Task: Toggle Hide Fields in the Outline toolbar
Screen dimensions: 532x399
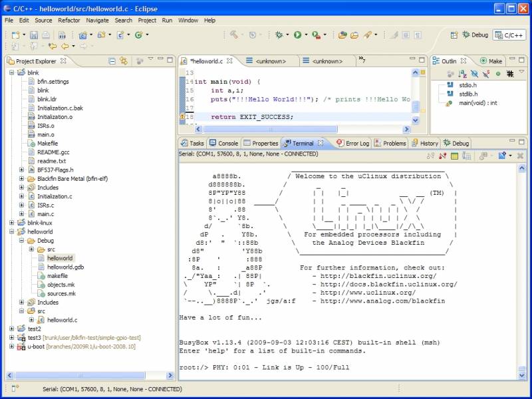Action: tap(474, 74)
